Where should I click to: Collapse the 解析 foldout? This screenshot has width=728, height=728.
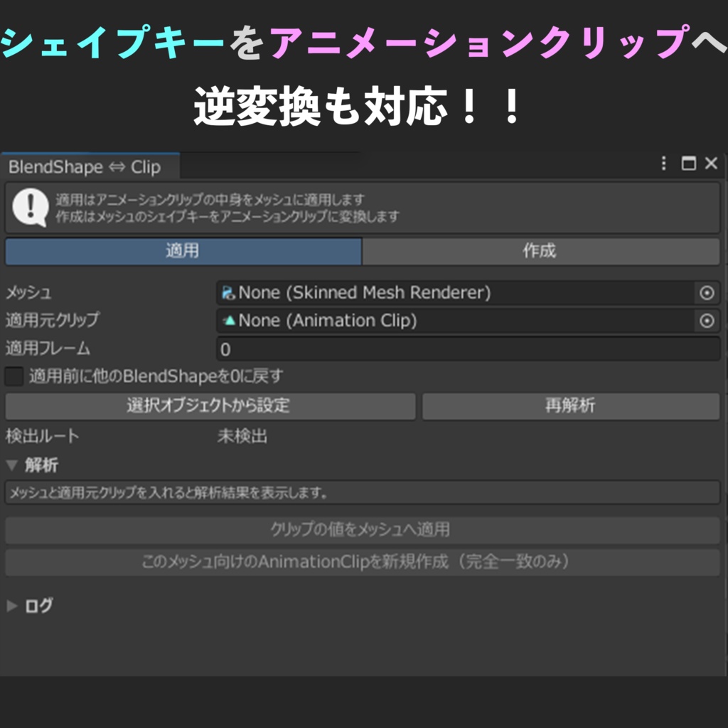coord(13,465)
